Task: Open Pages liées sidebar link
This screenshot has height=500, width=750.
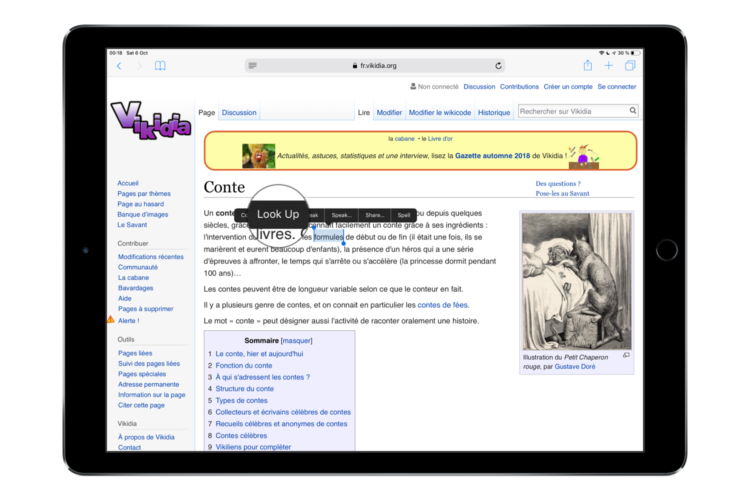Action: tap(135, 353)
